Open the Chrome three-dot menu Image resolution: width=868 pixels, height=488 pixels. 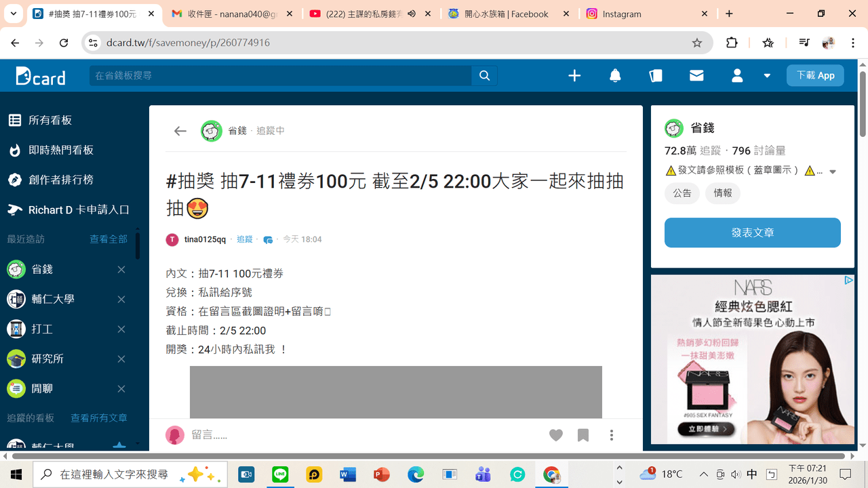[x=852, y=43]
